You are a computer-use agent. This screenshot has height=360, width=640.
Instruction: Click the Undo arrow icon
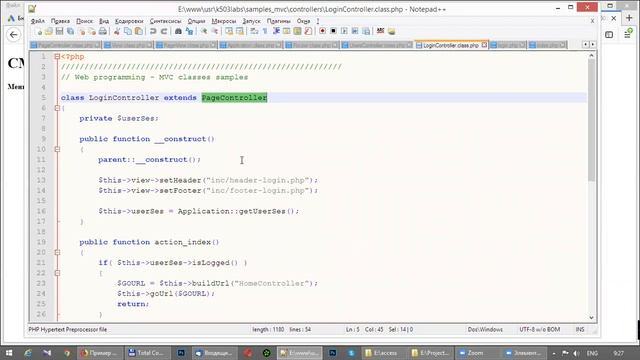(x=153, y=31)
